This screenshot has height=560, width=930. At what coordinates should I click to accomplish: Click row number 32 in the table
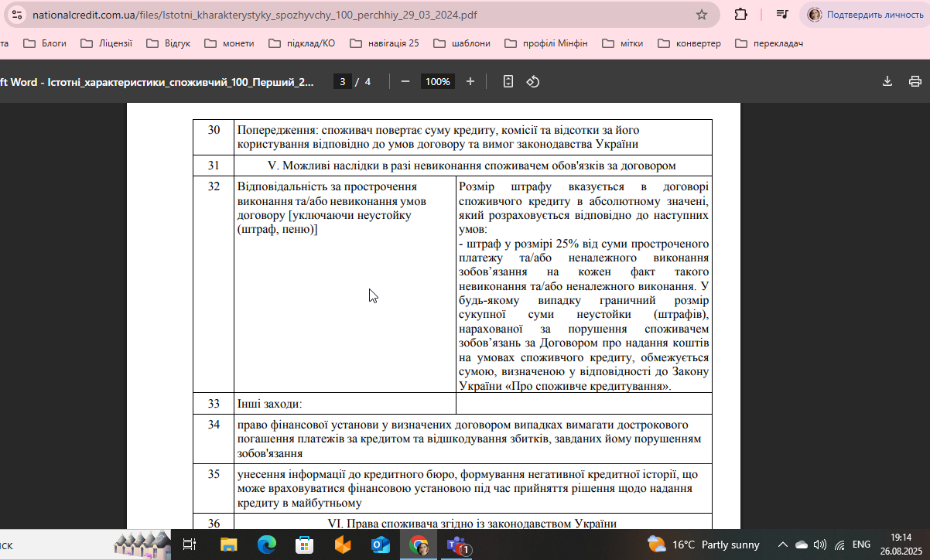tap(214, 186)
